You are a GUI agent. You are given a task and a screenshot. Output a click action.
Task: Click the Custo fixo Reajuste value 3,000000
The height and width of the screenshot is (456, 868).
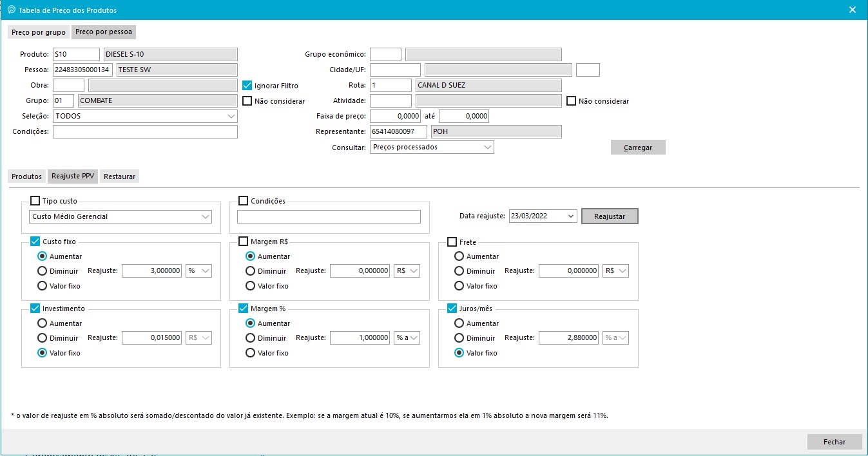(x=152, y=271)
